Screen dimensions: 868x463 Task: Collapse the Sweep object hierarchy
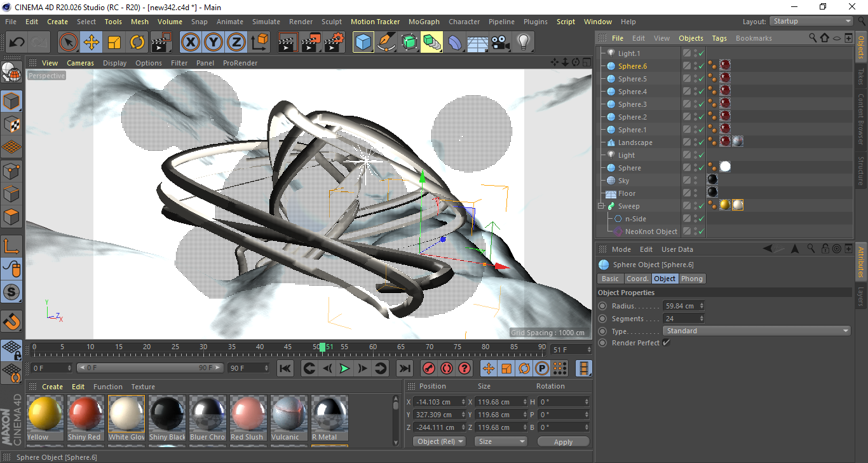(x=601, y=206)
